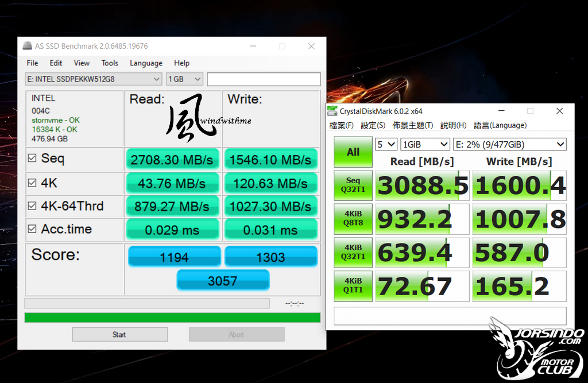The image size is (588, 383).
Task: Open the 語言(Language) menu in CrystalDiskMark
Action: 500,125
